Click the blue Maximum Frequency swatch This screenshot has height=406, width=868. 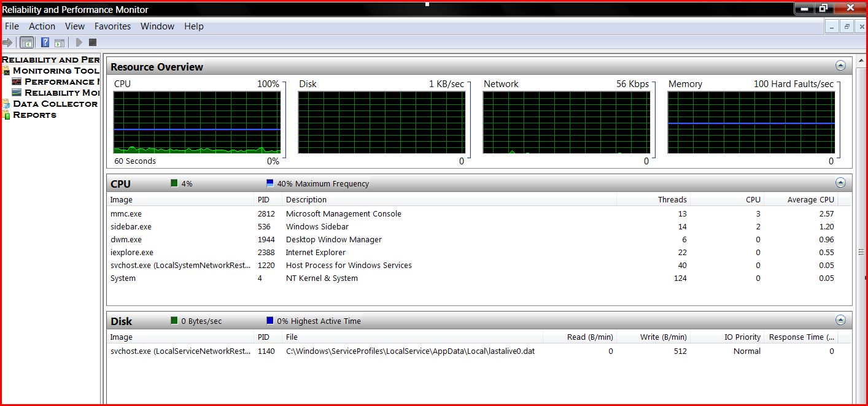pyautogui.click(x=270, y=183)
